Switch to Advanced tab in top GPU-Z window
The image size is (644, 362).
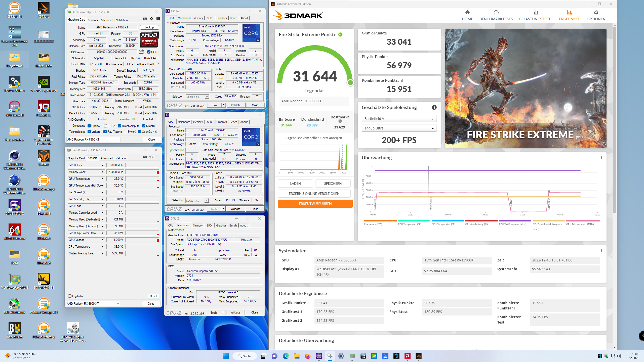pos(107,20)
